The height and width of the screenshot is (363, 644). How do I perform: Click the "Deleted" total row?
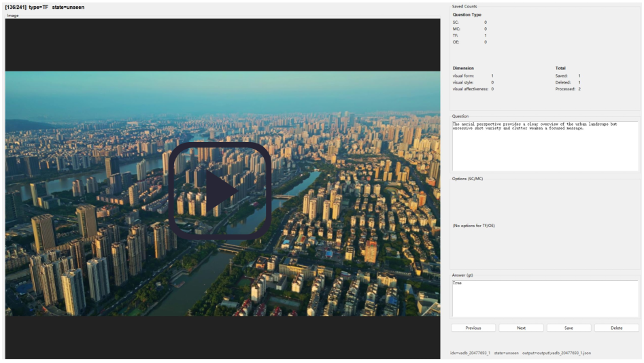tap(568, 82)
